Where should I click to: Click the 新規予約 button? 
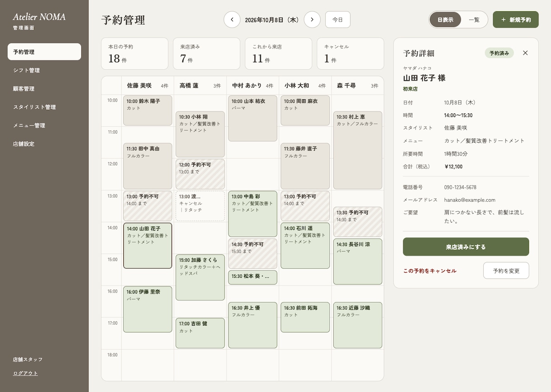[x=516, y=20]
